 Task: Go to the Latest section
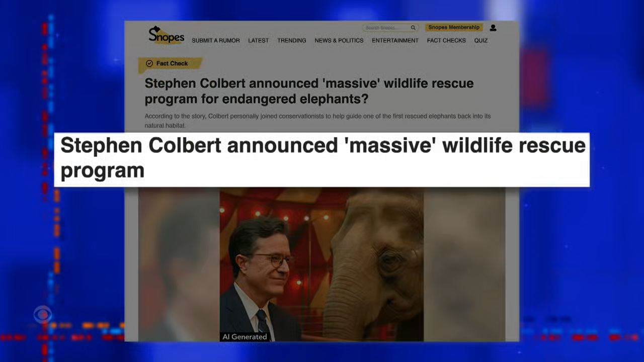pos(258,41)
